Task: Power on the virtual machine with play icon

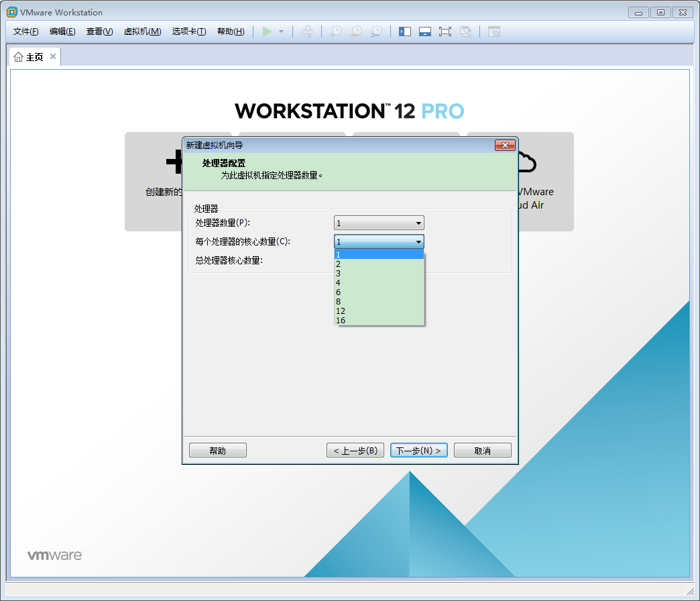Action: click(268, 32)
